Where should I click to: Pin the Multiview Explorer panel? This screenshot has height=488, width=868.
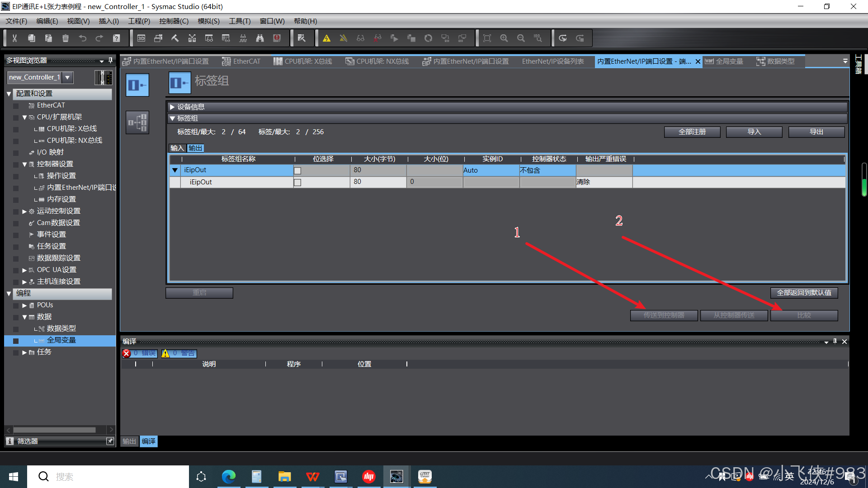(x=110, y=60)
